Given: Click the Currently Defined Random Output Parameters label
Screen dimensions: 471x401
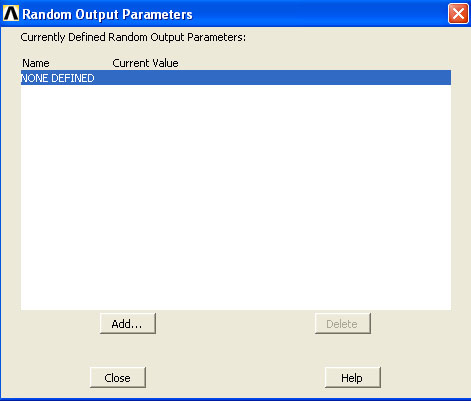Looking at the screenshot, I should [133, 37].
